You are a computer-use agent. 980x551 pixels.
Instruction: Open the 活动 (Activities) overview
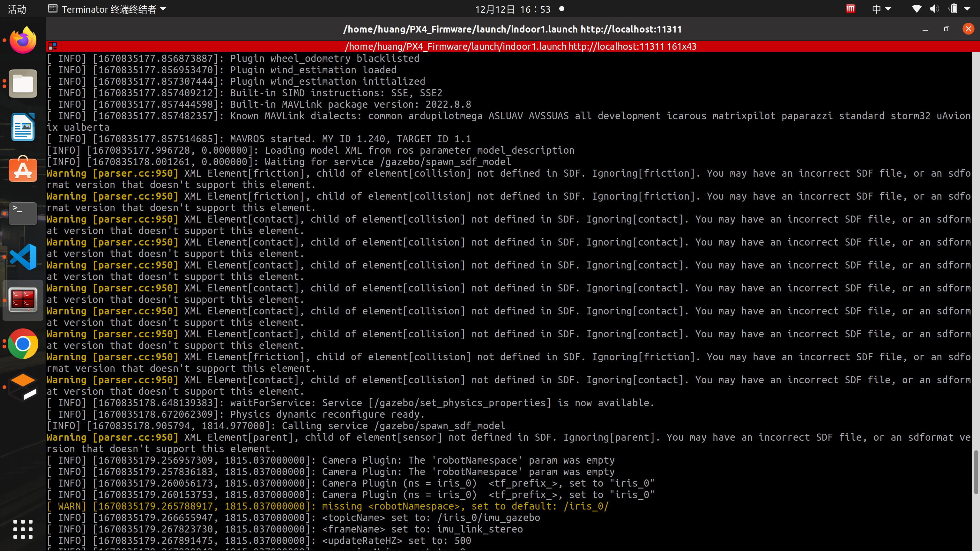[x=16, y=9]
